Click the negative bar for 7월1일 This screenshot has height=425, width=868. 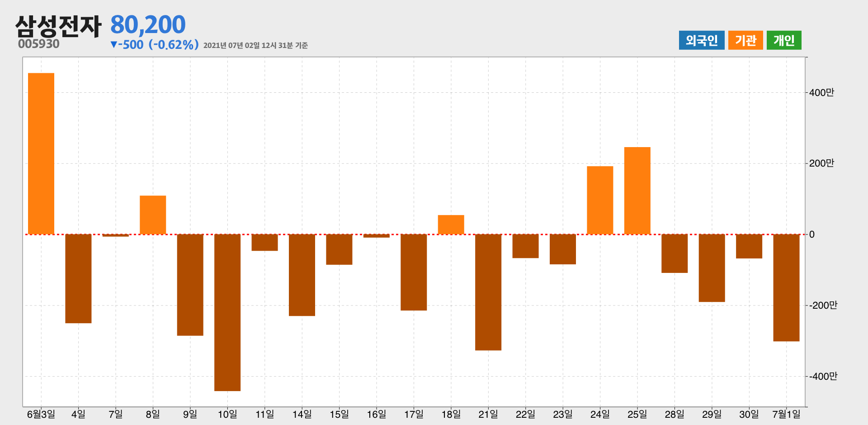point(786,287)
